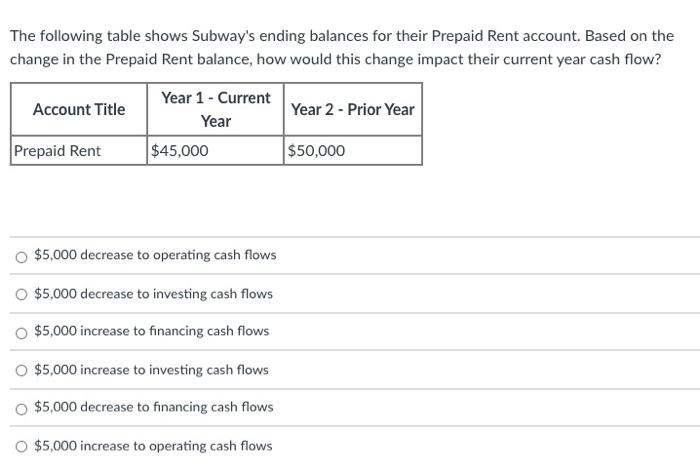Click label text '$5,000 decrease to operating cash flows'
The image size is (700, 470).
pos(155,255)
